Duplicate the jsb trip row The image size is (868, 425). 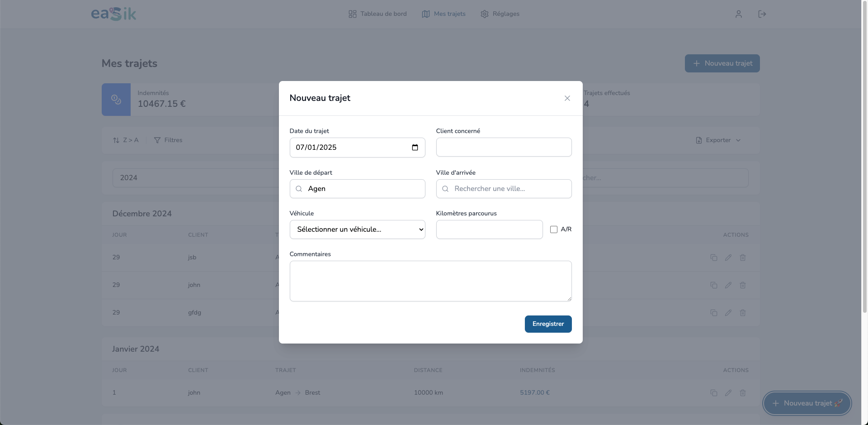click(x=714, y=258)
